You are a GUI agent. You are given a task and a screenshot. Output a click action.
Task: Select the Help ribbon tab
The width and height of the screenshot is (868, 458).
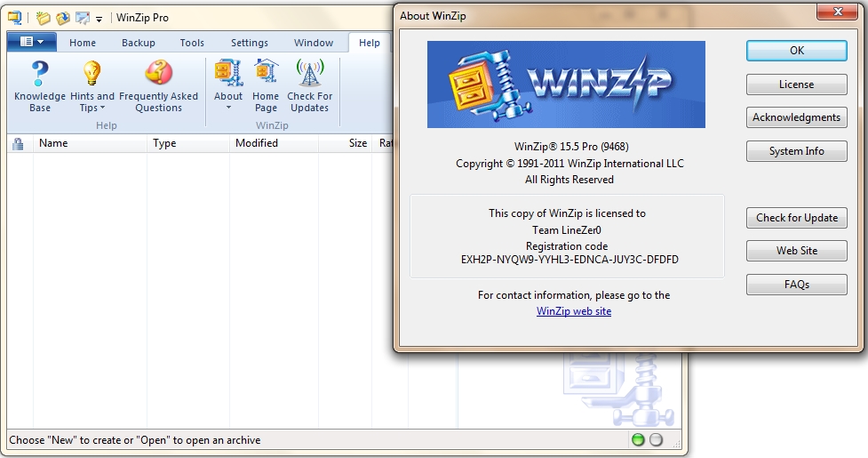370,43
